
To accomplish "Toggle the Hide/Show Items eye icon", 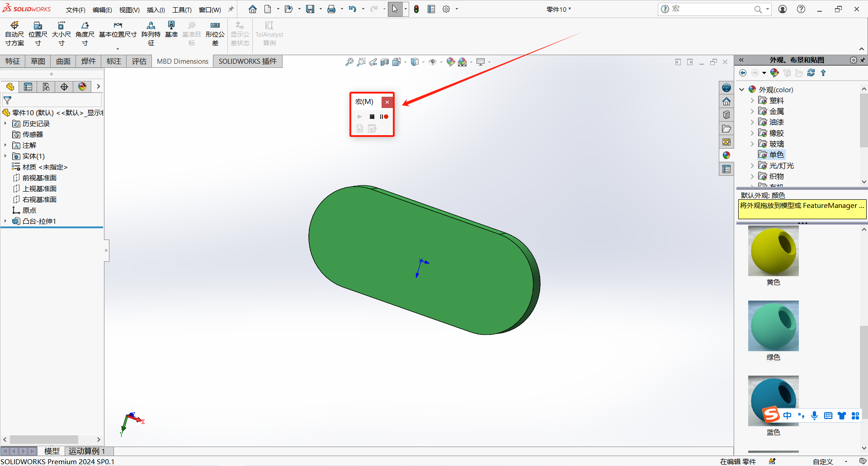I will (x=433, y=61).
